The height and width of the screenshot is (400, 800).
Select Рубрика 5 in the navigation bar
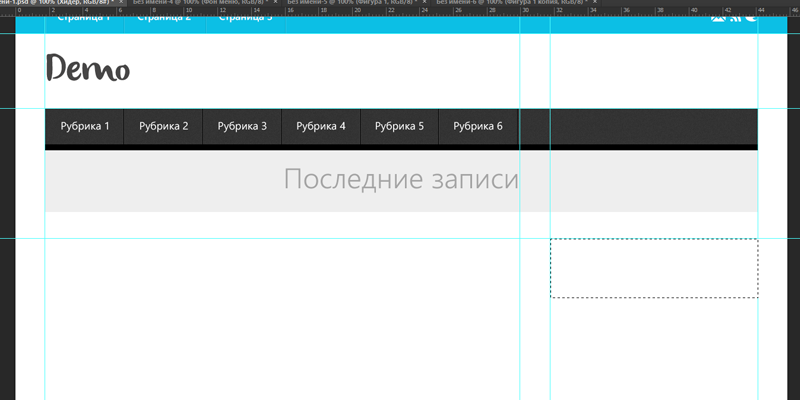click(399, 127)
